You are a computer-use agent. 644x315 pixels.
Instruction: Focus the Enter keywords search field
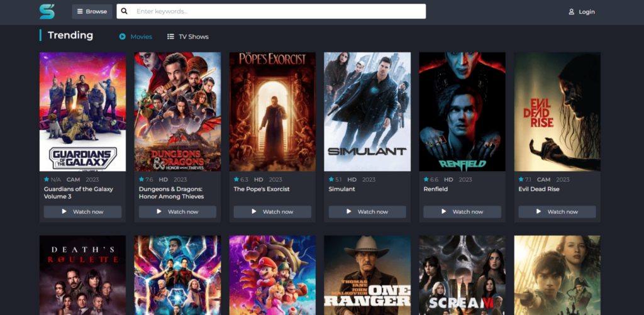(271, 11)
